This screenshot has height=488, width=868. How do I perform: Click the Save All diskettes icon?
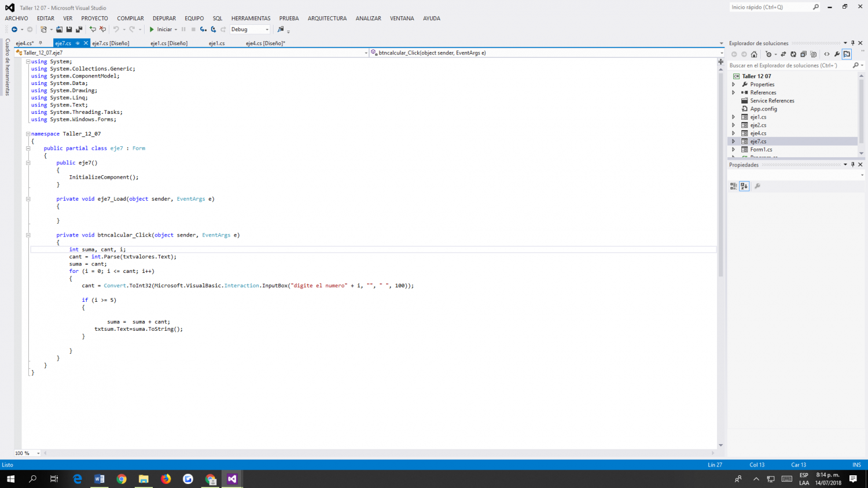coord(79,29)
